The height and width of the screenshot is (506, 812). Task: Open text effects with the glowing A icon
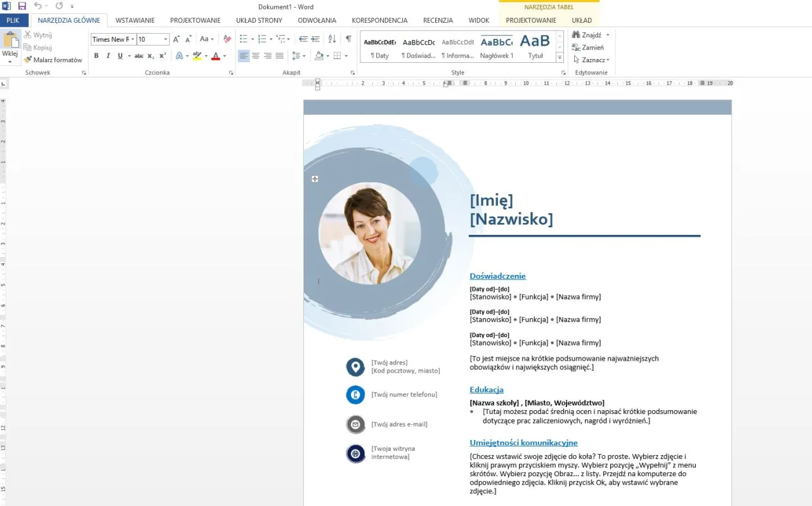click(181, 56)
